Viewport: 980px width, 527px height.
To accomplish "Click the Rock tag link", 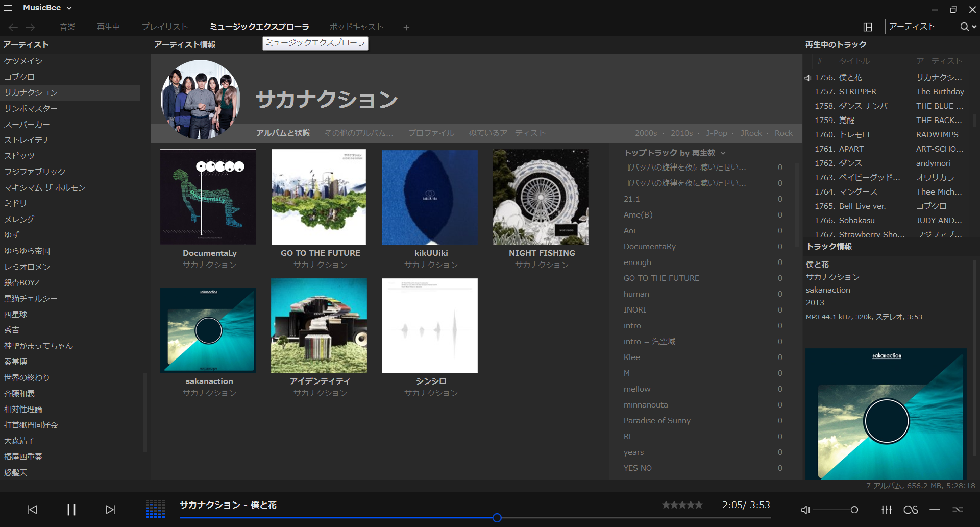I will point(783,133).
